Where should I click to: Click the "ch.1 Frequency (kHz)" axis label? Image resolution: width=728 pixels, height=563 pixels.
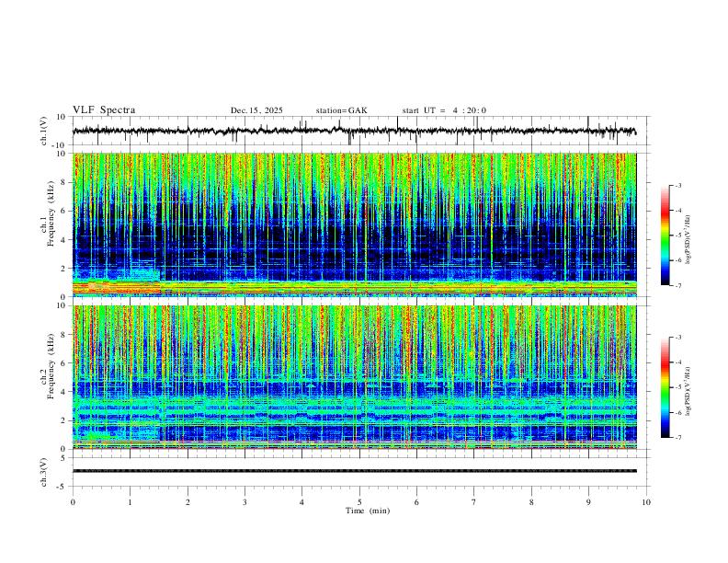pyautogui.click(x=49, y=213)
